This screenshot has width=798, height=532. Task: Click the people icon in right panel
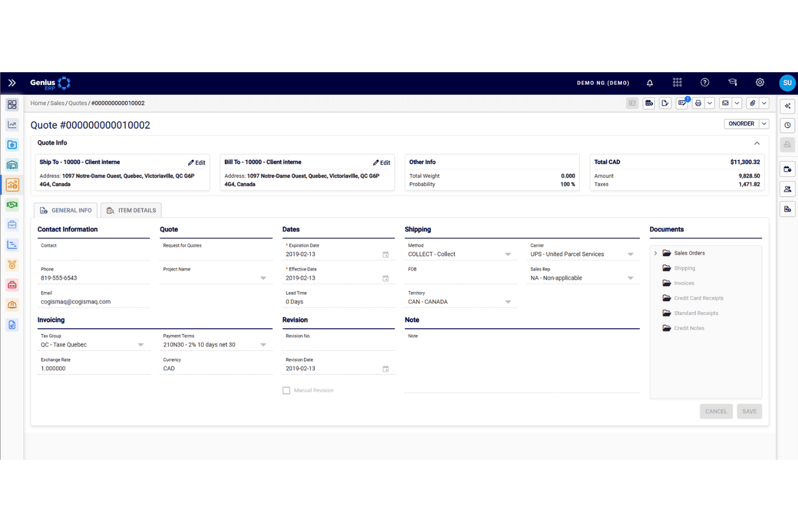(788, 189)
